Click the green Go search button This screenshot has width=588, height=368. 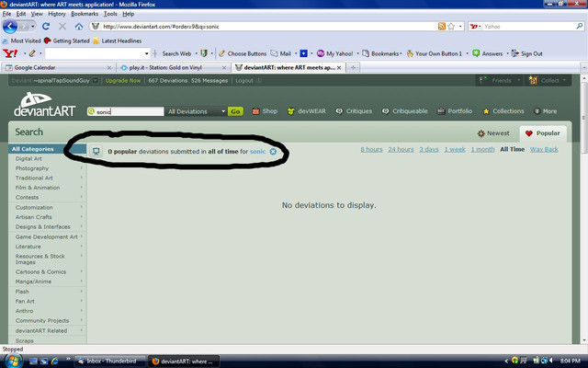(x=235, y=111)
